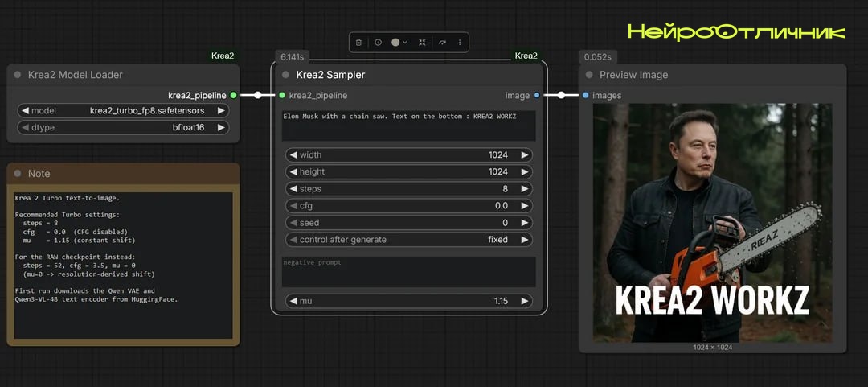Viewport: 868px width, 387px height.
Task: Click the krea2_pipeline input port on Sampler
Action: [282, 96]
